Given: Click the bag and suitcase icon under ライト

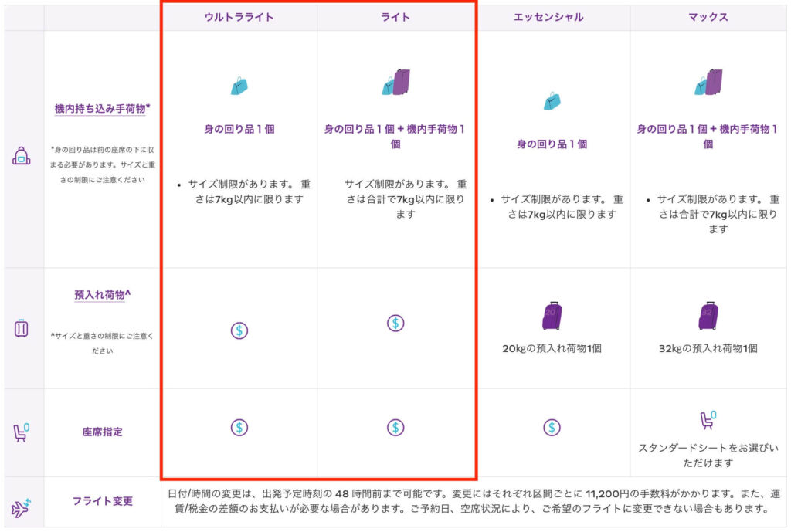Looking at the screenshot, I should tap(395, 83).
